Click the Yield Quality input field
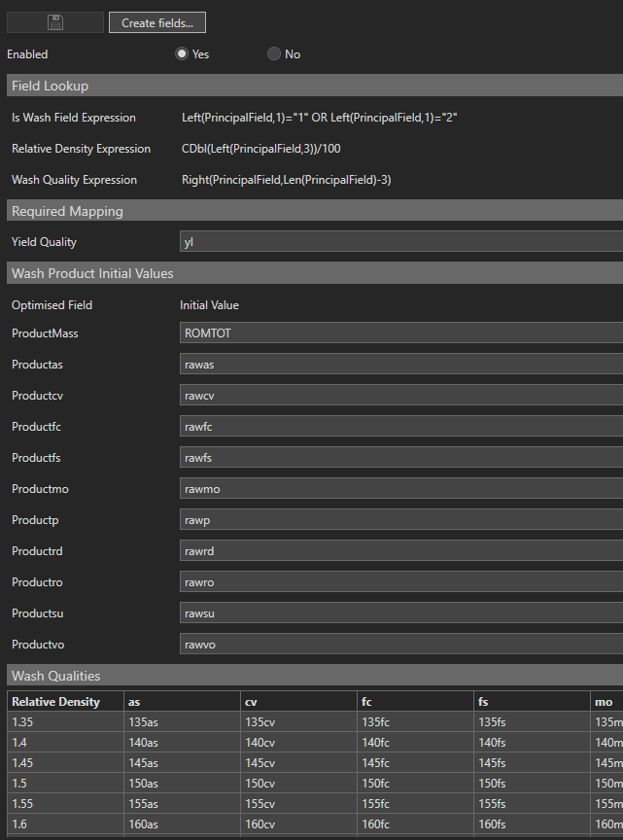The height and width of the screenshot is (840, 623). [400, 242]
